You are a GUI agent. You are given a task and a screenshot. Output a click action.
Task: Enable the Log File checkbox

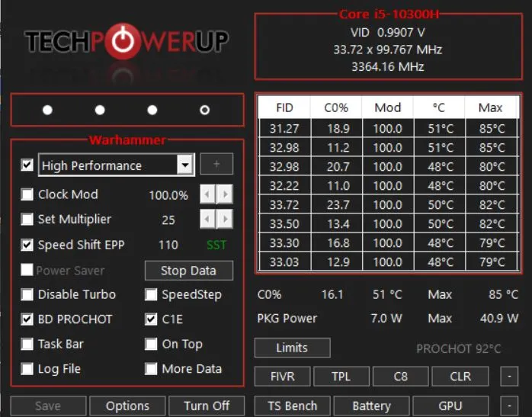point(27,369)
